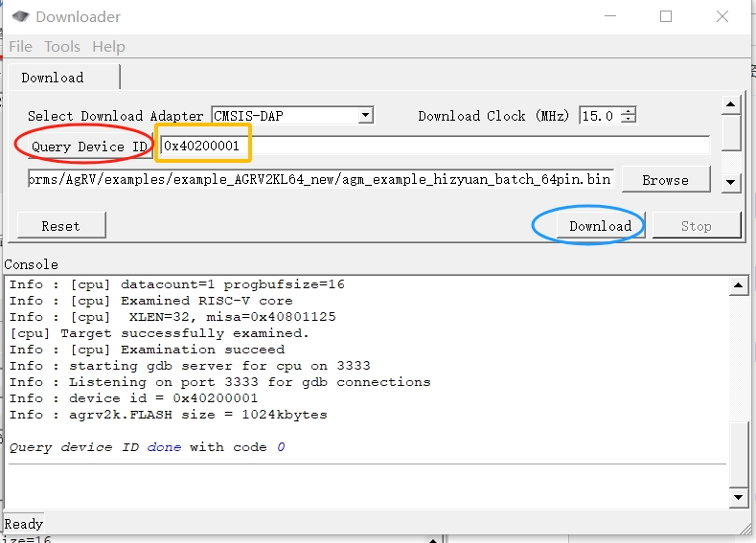
Task: Click the .bin file path field
Action: 321,179
